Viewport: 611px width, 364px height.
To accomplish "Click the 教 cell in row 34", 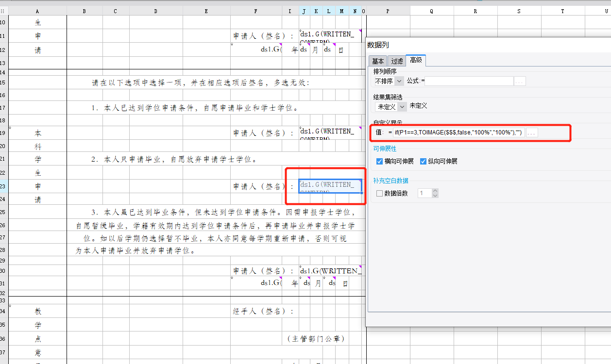I will click(38, 311).
